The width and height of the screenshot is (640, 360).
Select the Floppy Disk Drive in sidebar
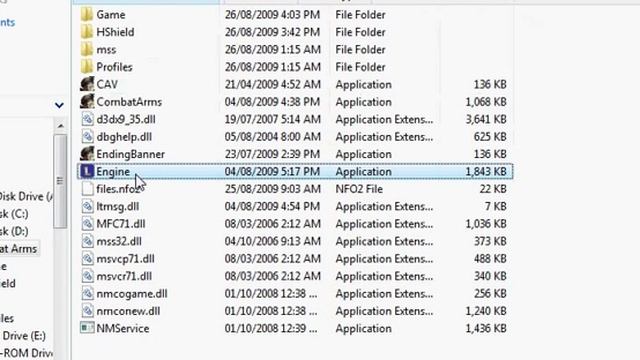pyautogui.click(x=26, y=196)
